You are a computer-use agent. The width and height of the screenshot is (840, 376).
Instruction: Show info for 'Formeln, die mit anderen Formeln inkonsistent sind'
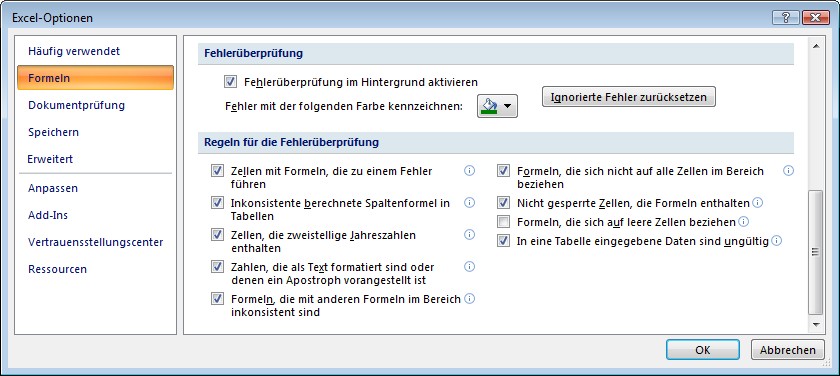point(469,298)
